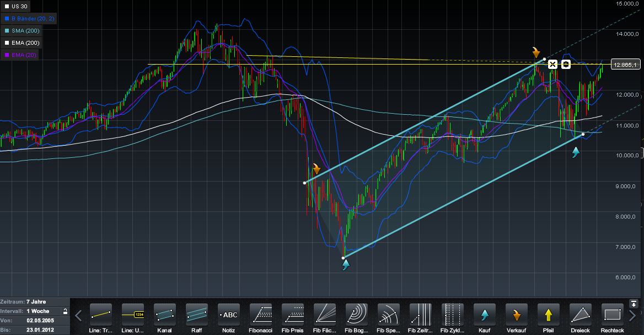Show the previous drawing tools with left arrow
The image size is (644, 335).
pos(78,316)
